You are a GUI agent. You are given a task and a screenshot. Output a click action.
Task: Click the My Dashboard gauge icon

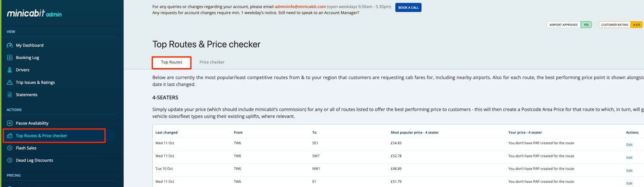pyautogui.click(x=10, y=45)
